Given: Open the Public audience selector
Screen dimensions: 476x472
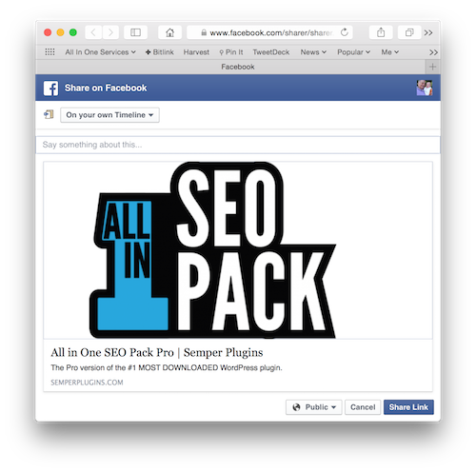Looking at the screenshot, I should [x=314, y=407].
